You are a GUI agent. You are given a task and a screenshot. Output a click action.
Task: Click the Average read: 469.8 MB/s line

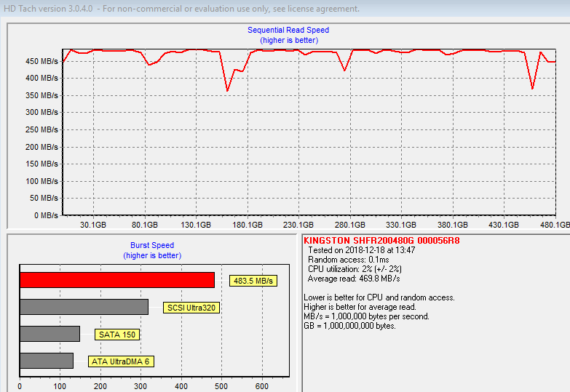[354, 279]
